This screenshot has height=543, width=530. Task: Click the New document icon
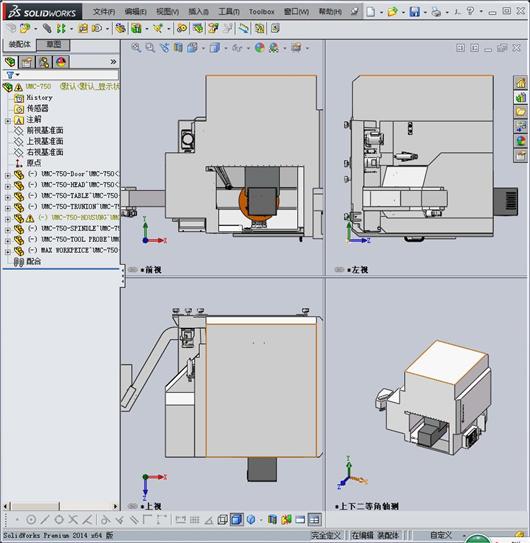click(371, 12)
